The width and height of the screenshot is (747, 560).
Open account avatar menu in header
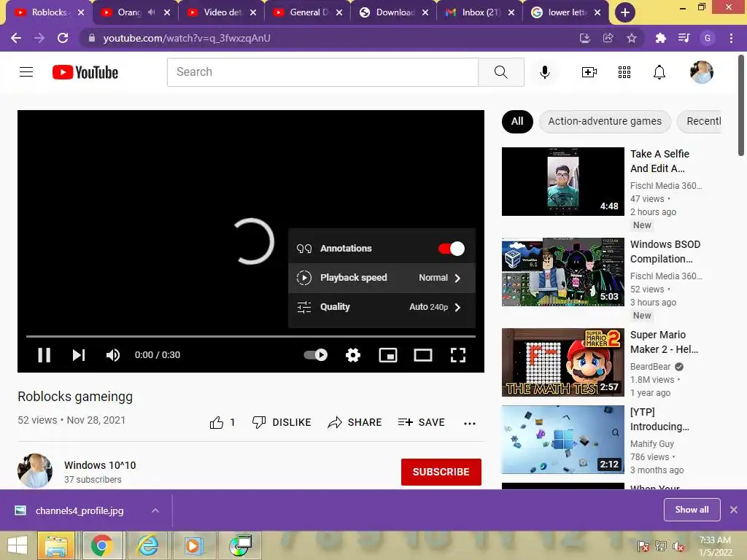pyautogui.click(x=701, y=72)
